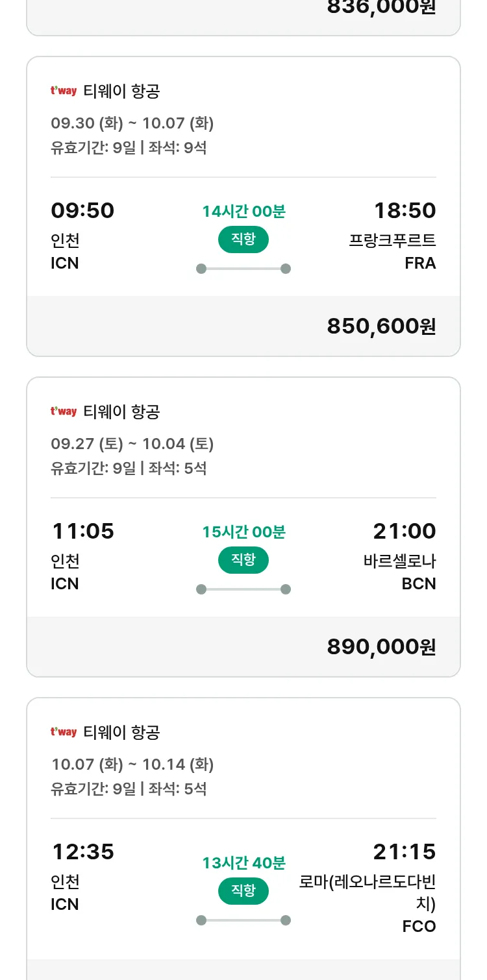Open the 09.27 (토) ~ 10.04 (토) date range
Viewport: 487px width, 980px height.
[x=132, y=443]
